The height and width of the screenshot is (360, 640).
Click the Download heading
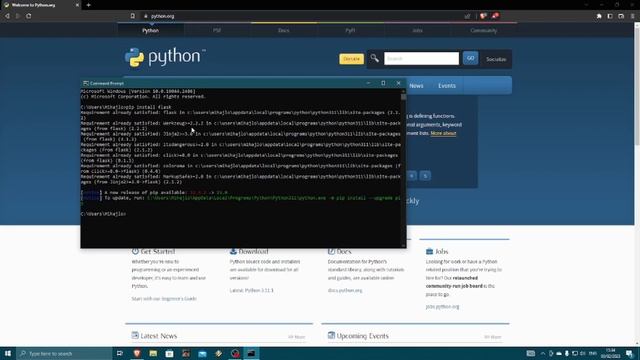pos(253,251)
